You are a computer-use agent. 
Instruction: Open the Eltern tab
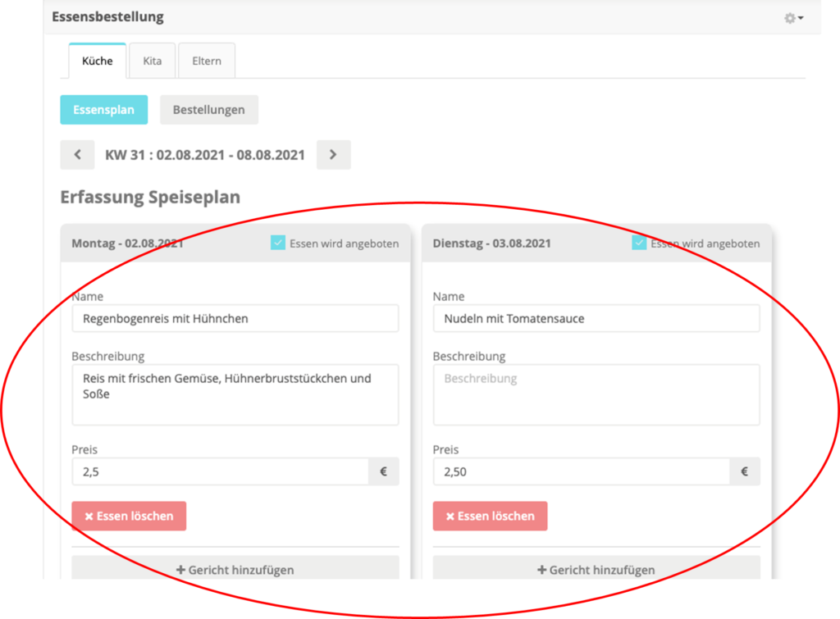click(x=207, y=61)
